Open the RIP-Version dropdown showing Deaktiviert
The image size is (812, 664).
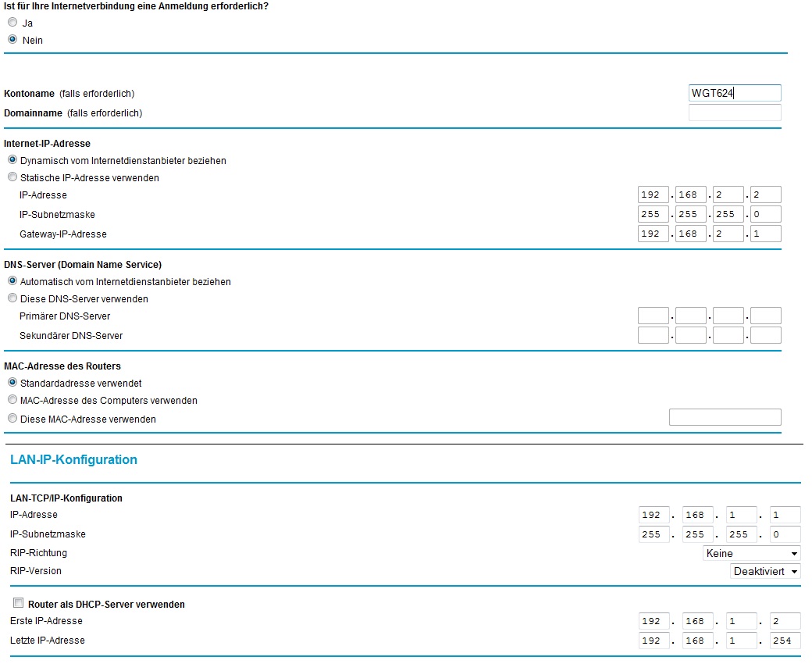pos(765,571)
